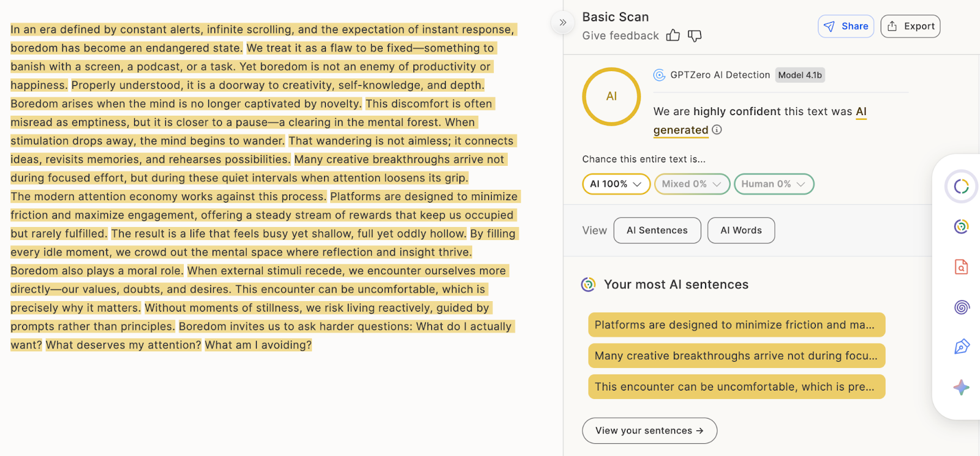The width and height of the screenshot is (980, 456).
Task: Click the thumbs up feedback icon
Action: [673, 36]
